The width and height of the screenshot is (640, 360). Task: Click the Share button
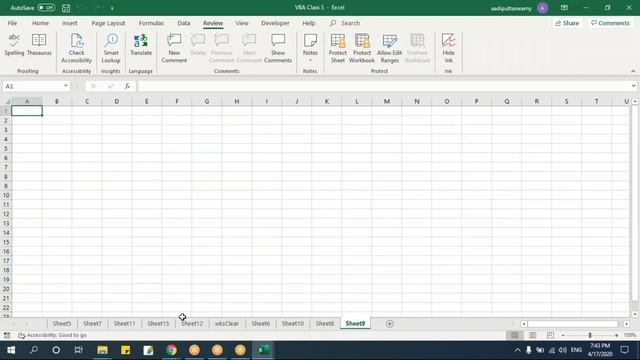(x=567, y=23)
